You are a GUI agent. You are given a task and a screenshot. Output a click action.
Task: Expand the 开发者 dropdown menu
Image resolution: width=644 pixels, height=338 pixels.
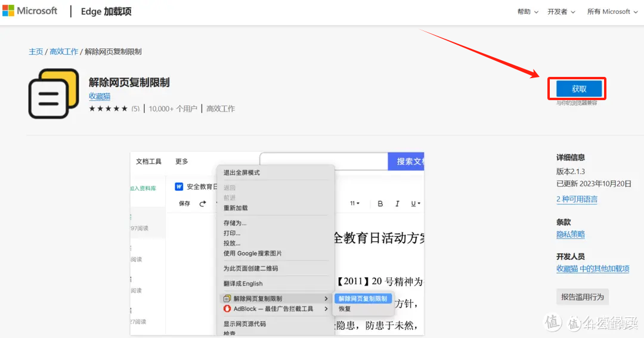click(x=561, y=12)
